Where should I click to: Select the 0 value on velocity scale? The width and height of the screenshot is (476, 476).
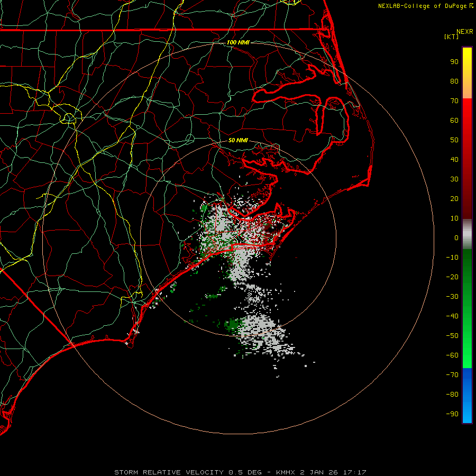(456, 238)
